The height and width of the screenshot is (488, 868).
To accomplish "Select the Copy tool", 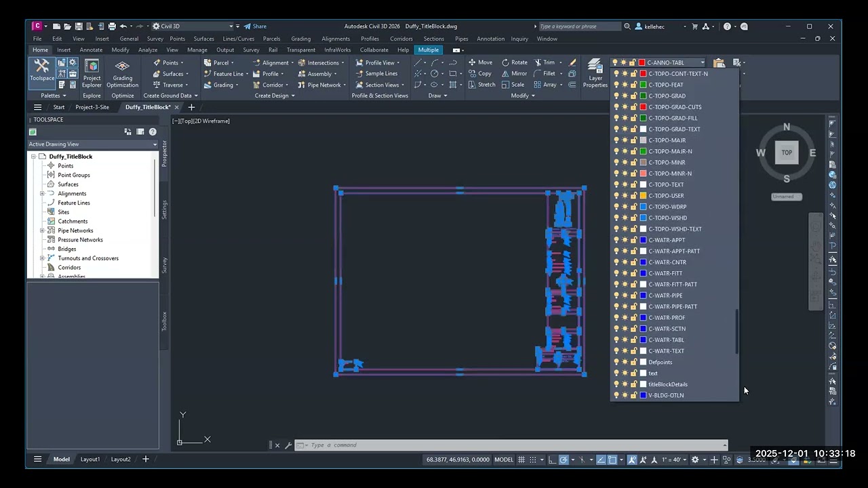I will [479, 73].
